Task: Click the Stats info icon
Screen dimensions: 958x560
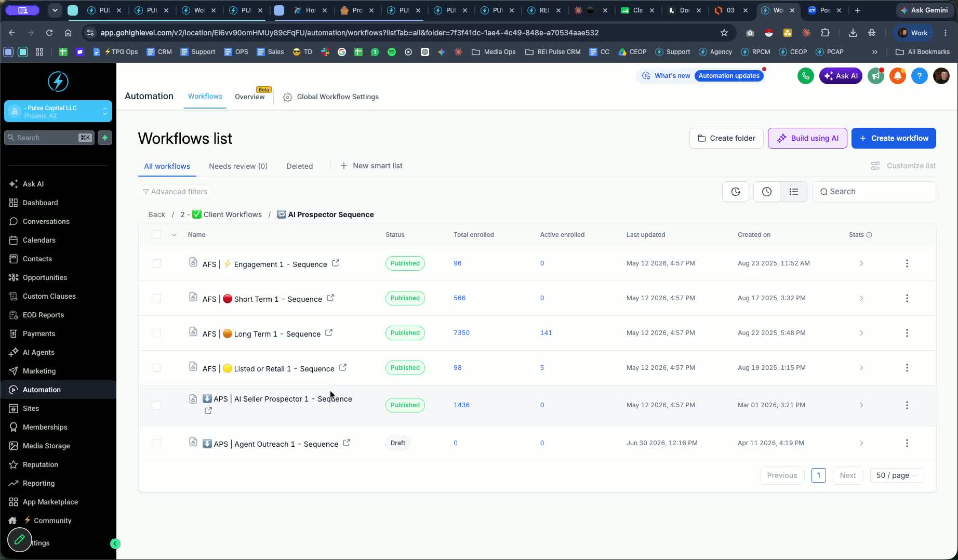Action: (x=869, y=235)
